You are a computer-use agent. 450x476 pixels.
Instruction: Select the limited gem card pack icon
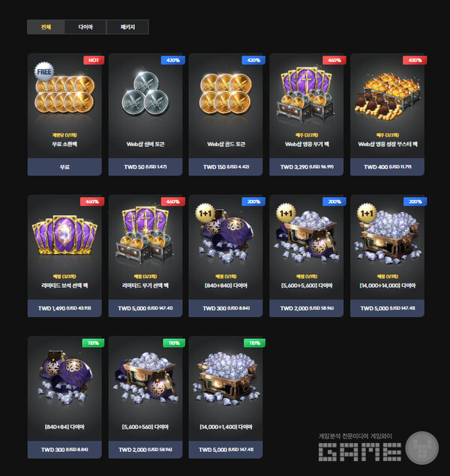[64, 235]
